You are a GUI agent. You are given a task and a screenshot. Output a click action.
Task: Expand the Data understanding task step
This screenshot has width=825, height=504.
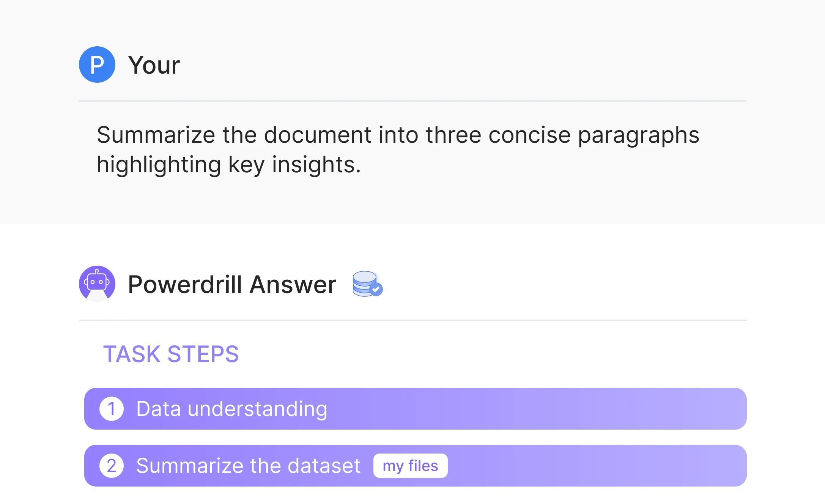415,408
